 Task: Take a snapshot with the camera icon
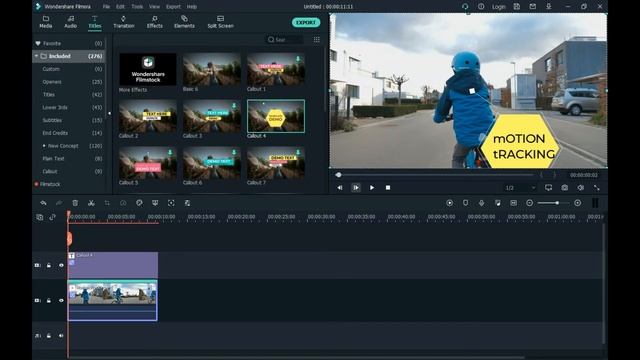[564, 188]
